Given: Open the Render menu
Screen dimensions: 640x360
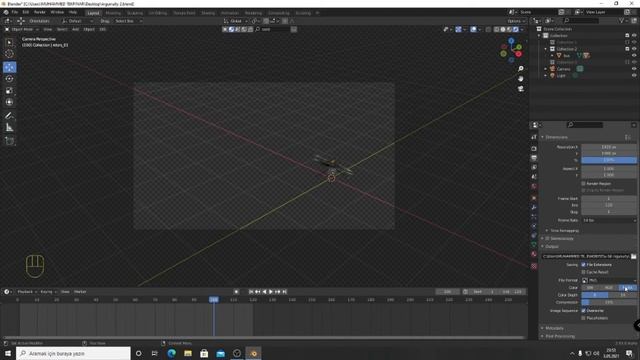Looking at the screenshot, I should [x=40, y=12].
